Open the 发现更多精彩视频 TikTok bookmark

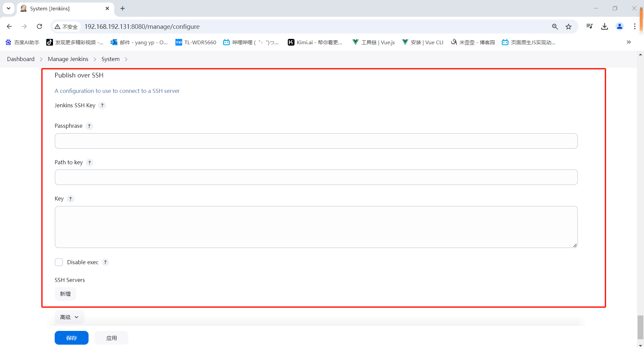coord(75,42)
